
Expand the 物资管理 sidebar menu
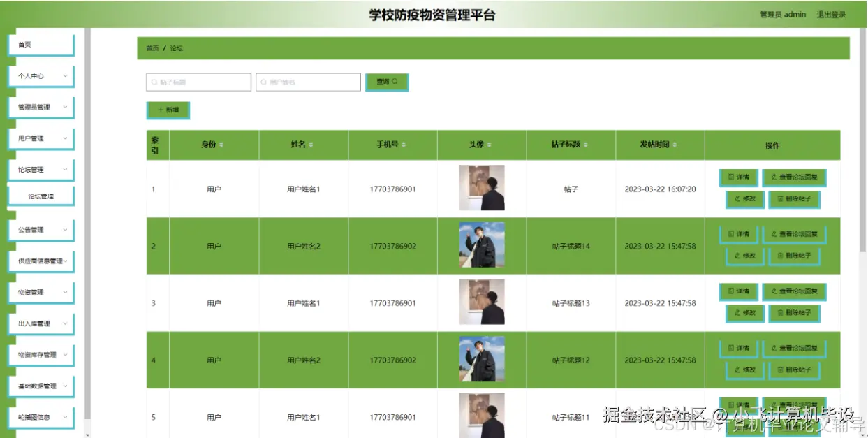(41, 293)
